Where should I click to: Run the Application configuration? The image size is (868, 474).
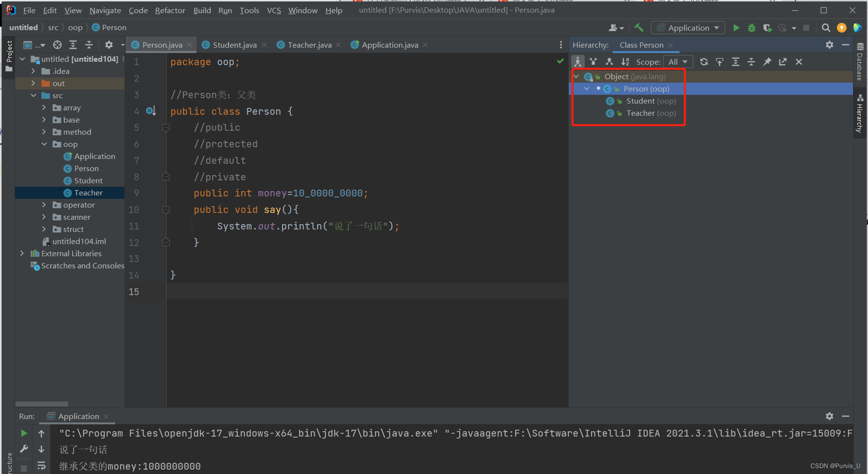click(736, 28)
